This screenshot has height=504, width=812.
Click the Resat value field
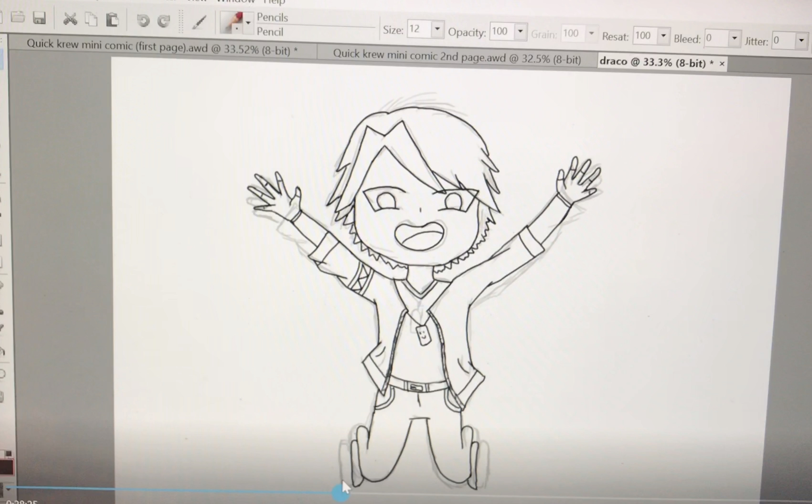click(645, 36)
